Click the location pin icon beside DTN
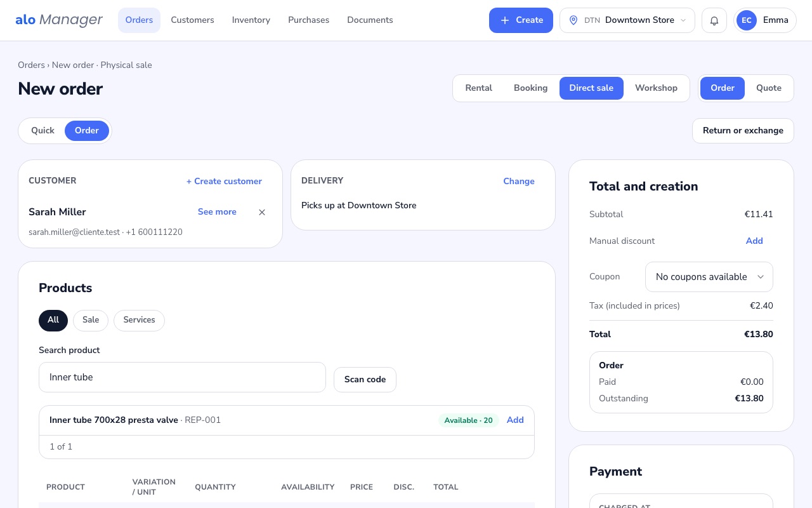Screen dimensions: 812x508 pyautogui.click(x=573, y=20)
